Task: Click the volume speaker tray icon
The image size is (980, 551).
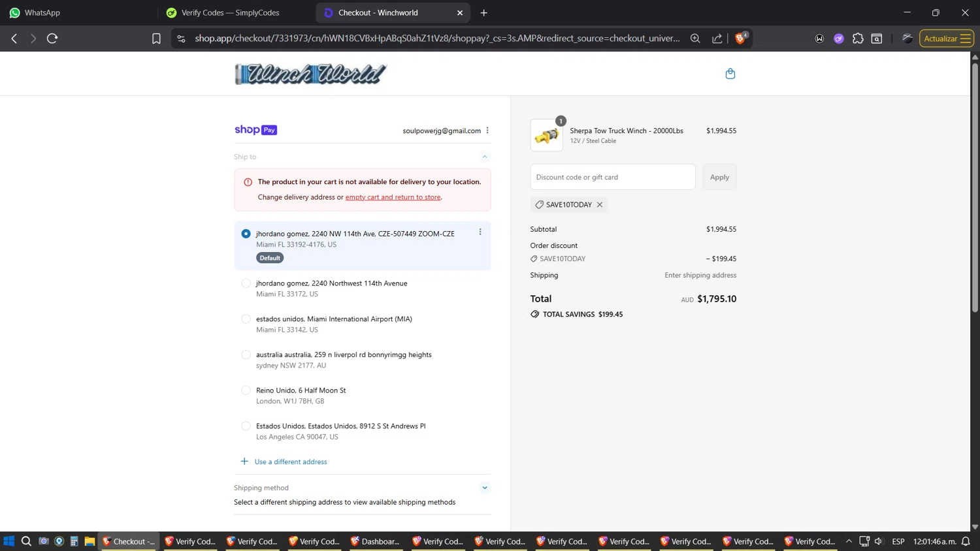Action: tap(879, 541)
